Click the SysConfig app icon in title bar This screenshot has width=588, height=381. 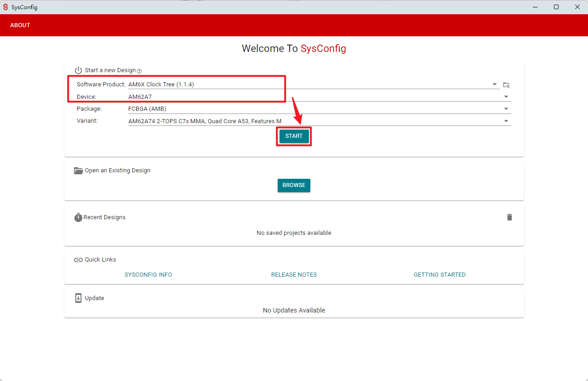[x=6, y=7]
